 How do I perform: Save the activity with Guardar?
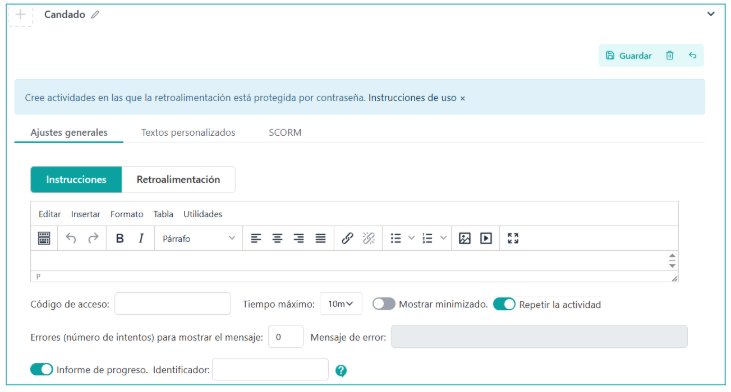[x=628, y=55]
